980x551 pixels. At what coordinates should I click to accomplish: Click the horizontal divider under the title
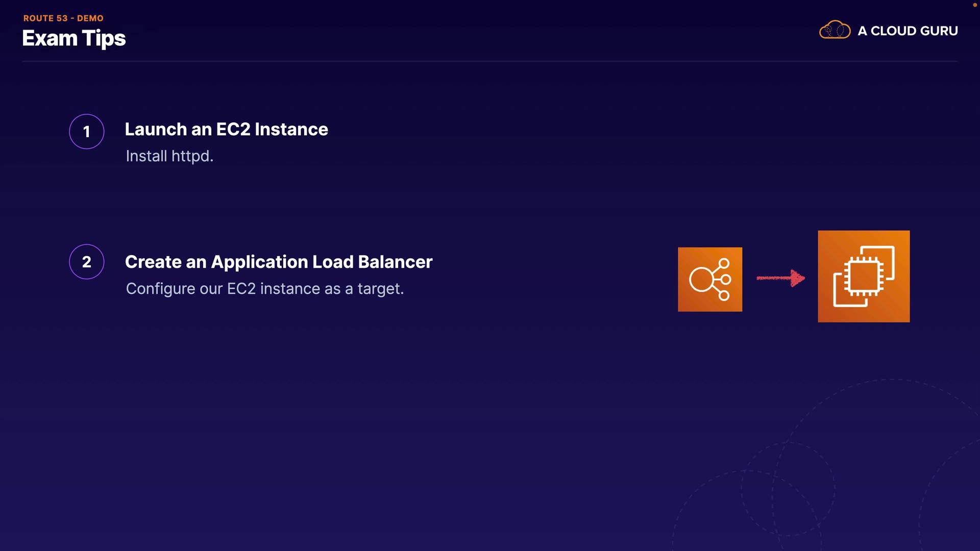(489, 61)
